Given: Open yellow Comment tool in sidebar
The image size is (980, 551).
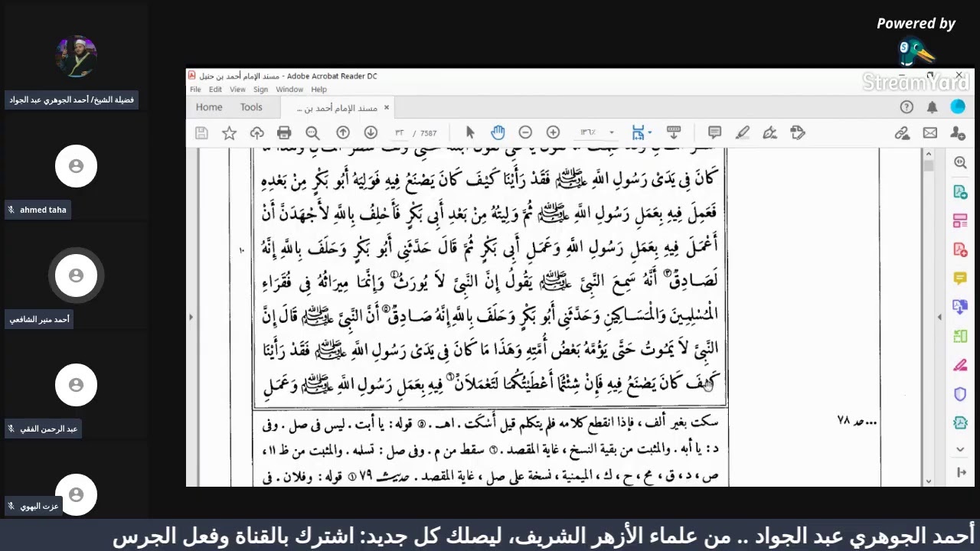Looking at the screenshot, I should point(960,279).
